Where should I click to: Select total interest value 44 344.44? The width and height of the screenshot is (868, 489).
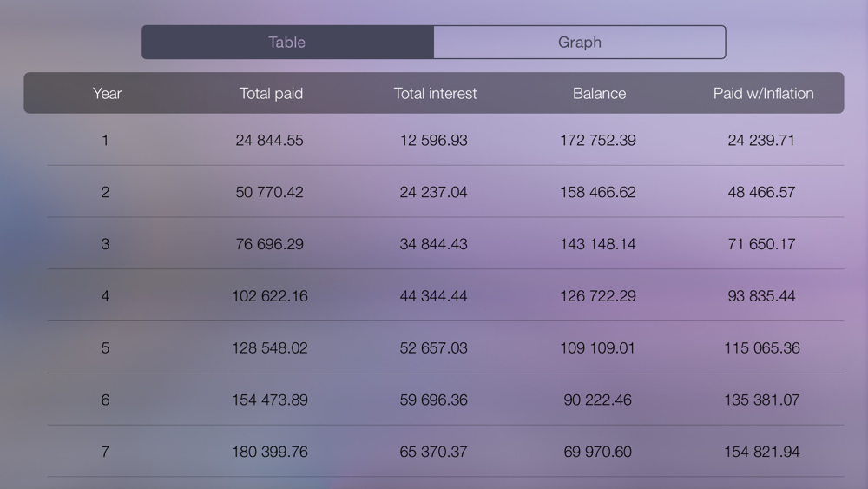point(433,296)
